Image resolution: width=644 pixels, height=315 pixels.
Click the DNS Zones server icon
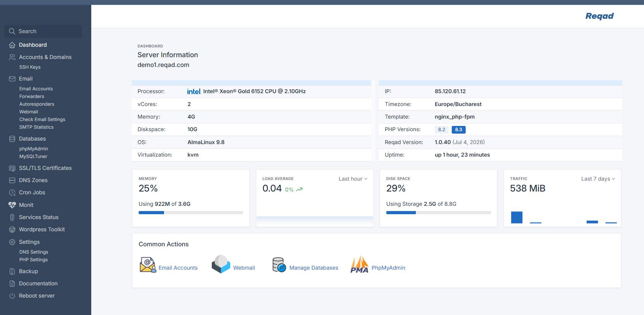(x=12, y=180)
